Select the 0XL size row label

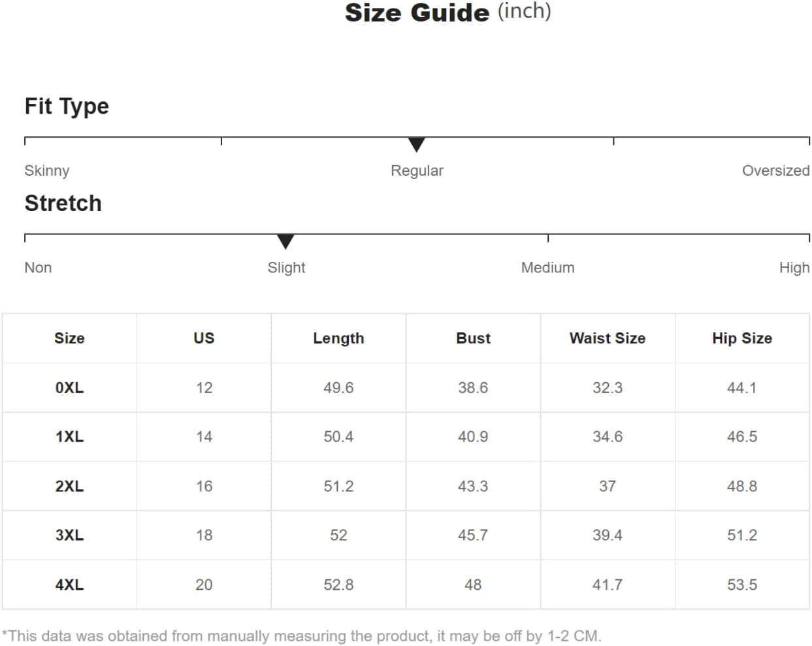point(69,388)
